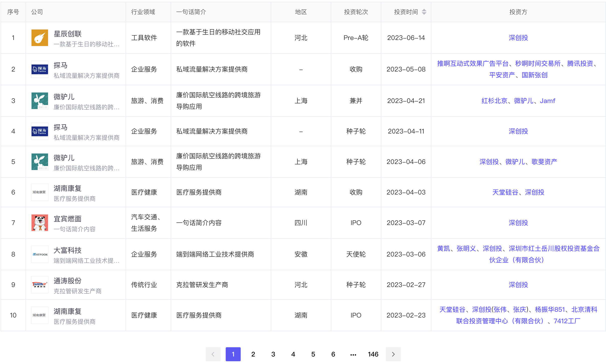Click the previous page left chevron
The width and height of the screenshot is (606, 364).
(213, 354)
